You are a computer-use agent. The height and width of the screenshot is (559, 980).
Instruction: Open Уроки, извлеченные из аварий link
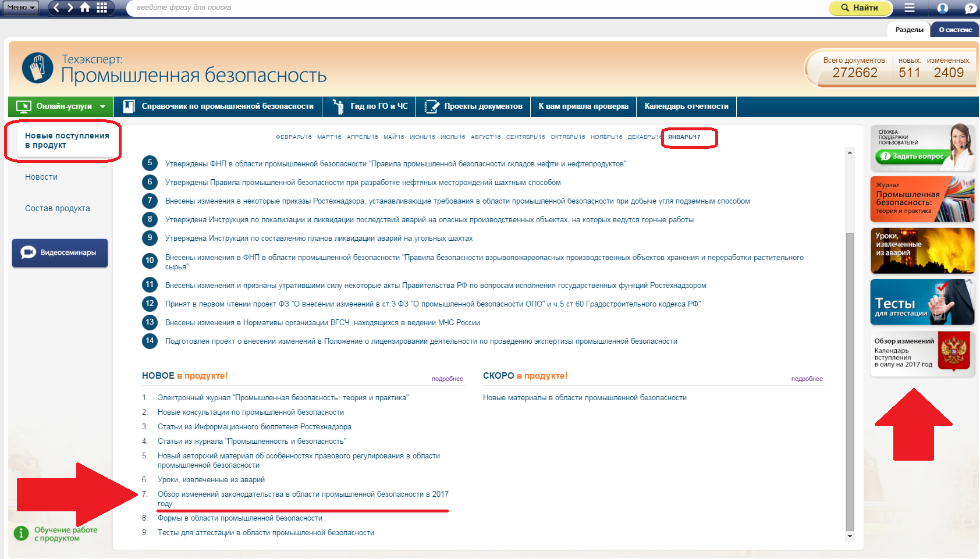pyautogui.click(x=211, y=480)
